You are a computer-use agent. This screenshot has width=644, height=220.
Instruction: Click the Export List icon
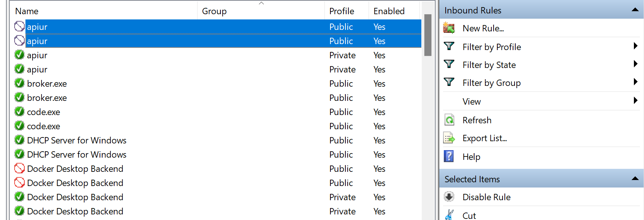click(x=449, y=138)
